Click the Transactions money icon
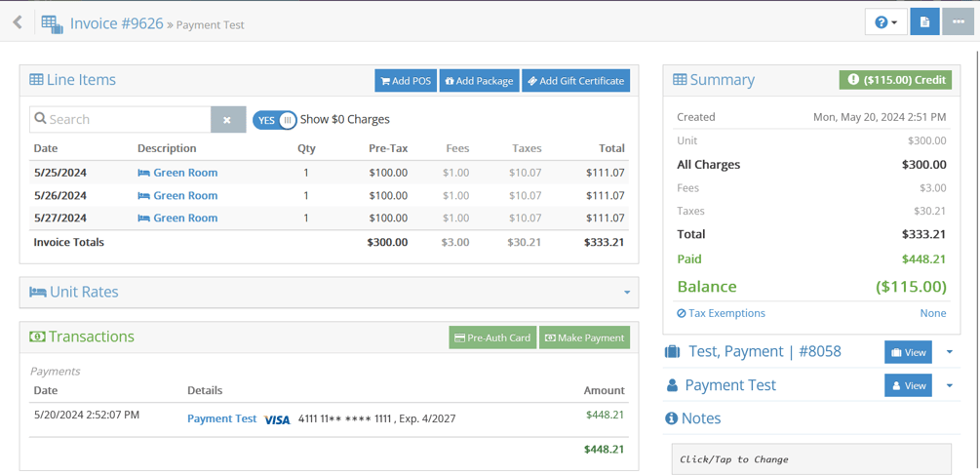Image resolution: width=980 pixels, height=476 pixels. [37, 337]
